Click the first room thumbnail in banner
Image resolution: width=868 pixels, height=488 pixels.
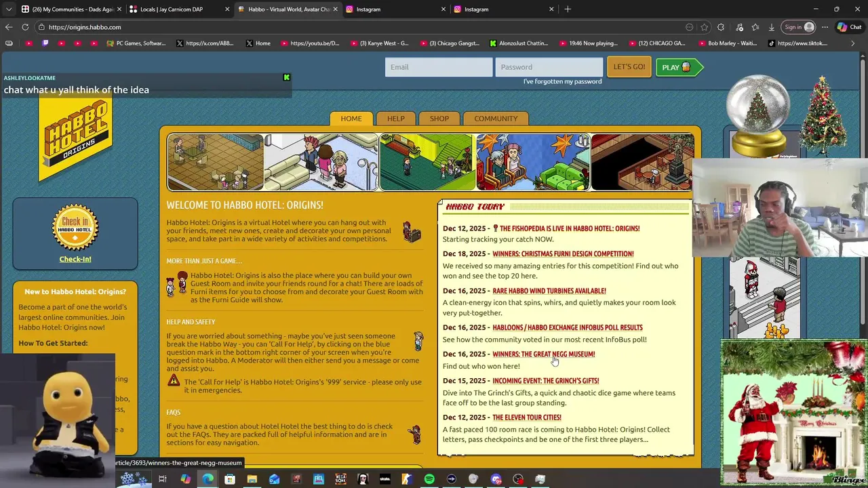point(216,162)
